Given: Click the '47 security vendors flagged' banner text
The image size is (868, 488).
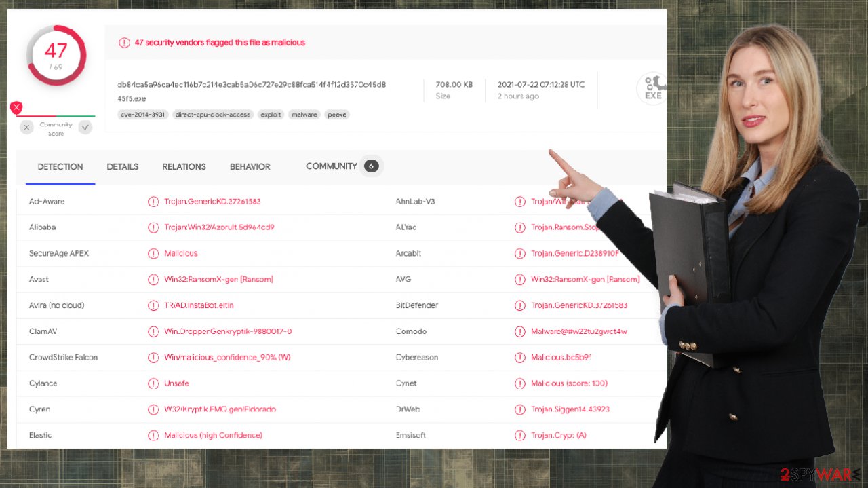Looking at the screenshot, I should tap(220, 43).
